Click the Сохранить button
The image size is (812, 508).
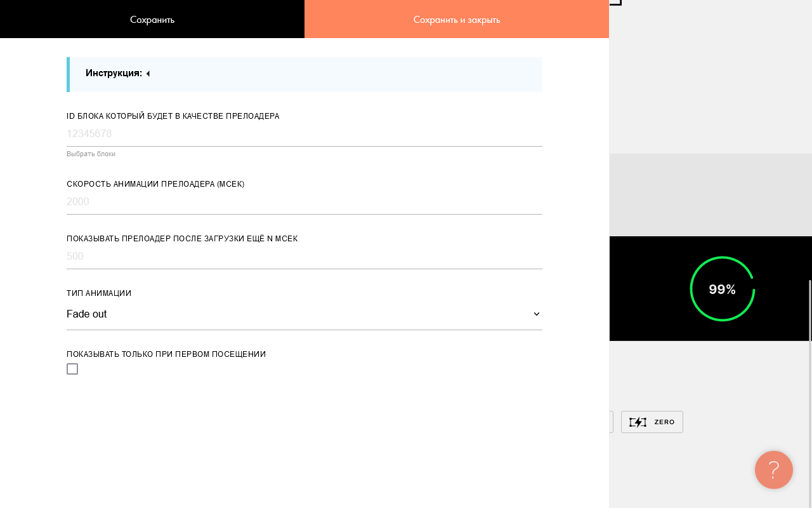152,19
